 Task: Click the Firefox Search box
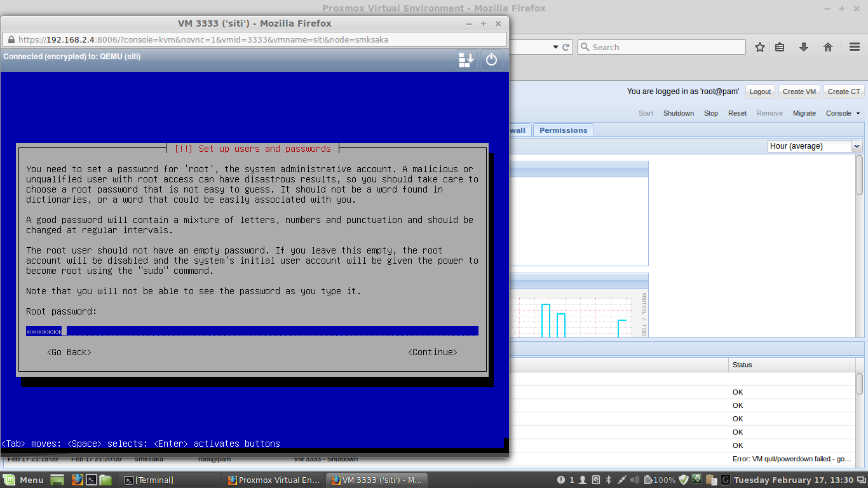(x=661, y=47)
